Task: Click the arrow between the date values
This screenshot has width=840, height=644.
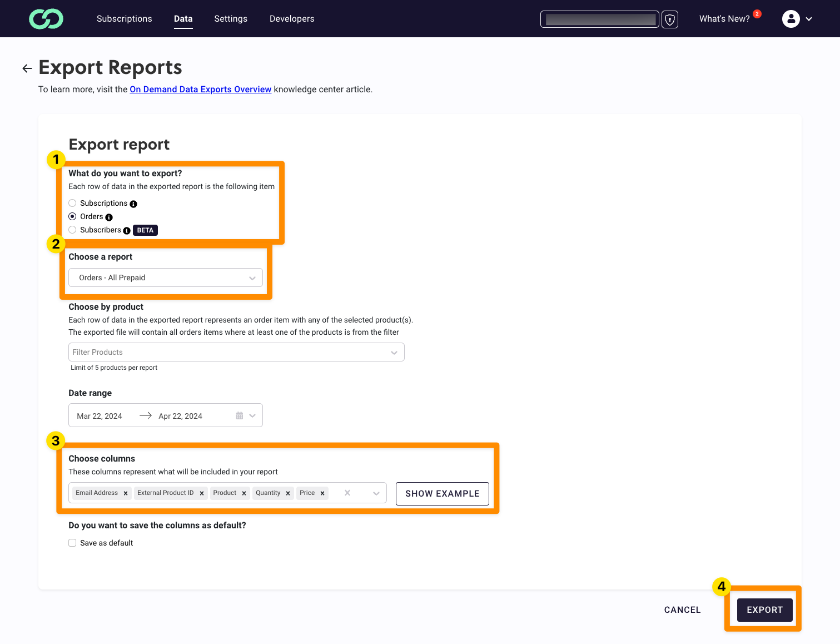Action: point(146,415)
